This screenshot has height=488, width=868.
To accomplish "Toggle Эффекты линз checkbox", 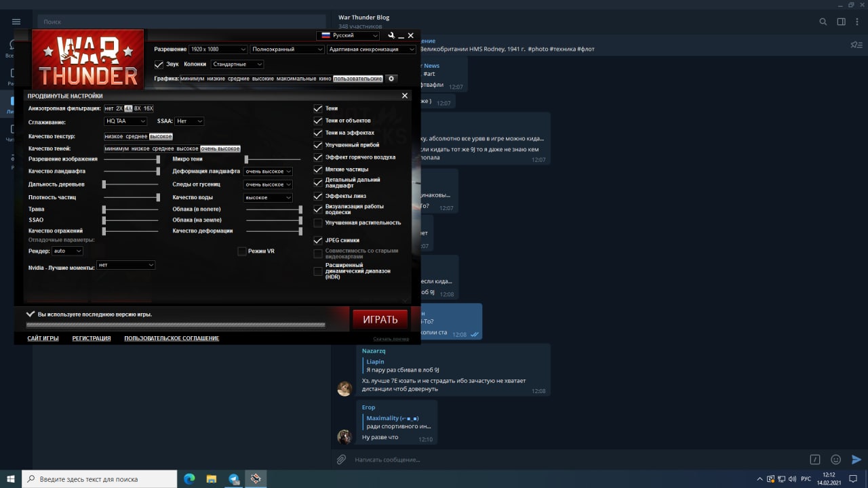I will (x=318, y=196).
